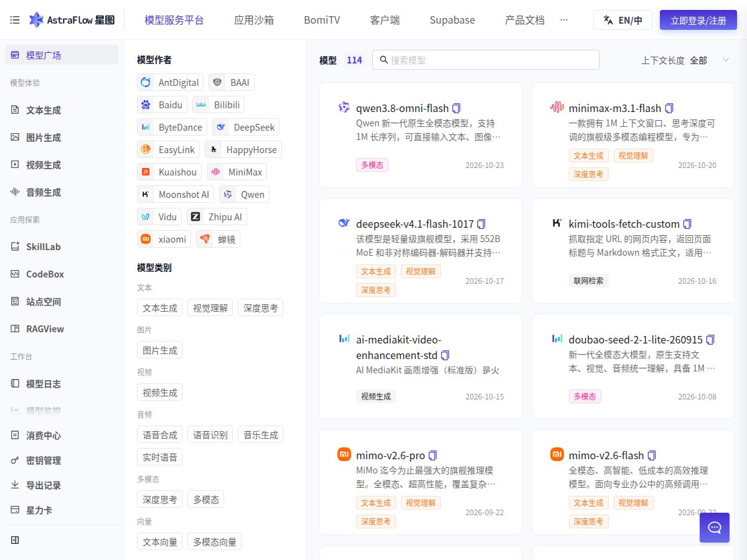747x560 pixels.
Task: Open the 应用沙箱 tab
Action: click(x=254, y=20)
